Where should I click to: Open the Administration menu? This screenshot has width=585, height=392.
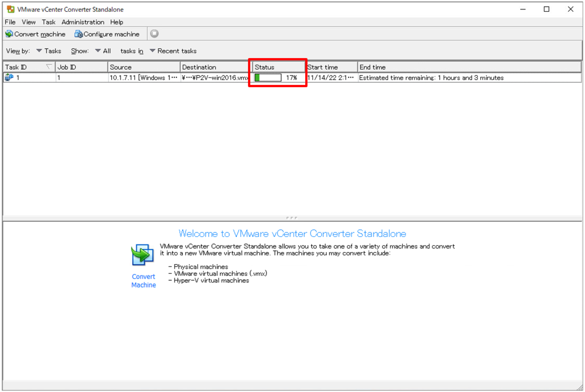click(83, 22)
